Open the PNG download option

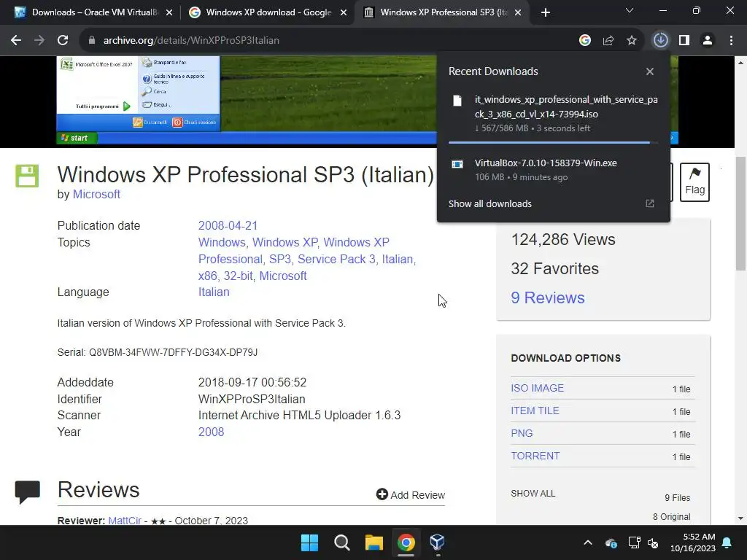(x=522, y=433)
